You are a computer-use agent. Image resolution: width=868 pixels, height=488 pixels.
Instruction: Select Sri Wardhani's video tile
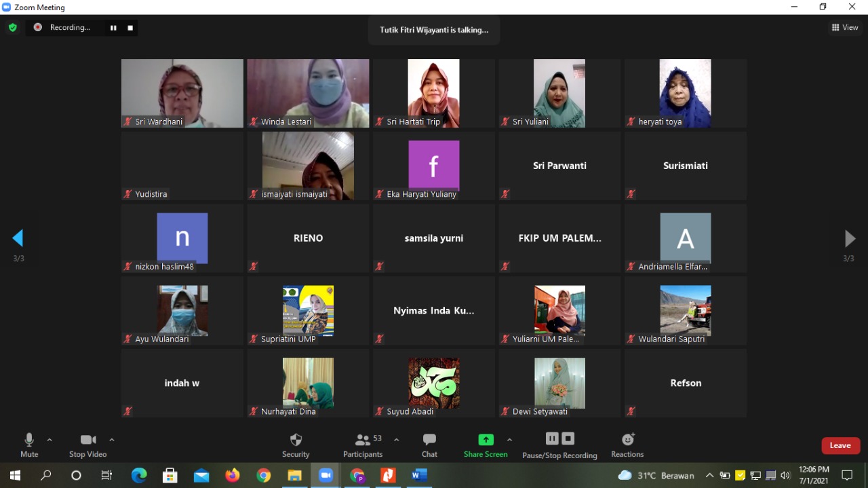click(182, 93)
